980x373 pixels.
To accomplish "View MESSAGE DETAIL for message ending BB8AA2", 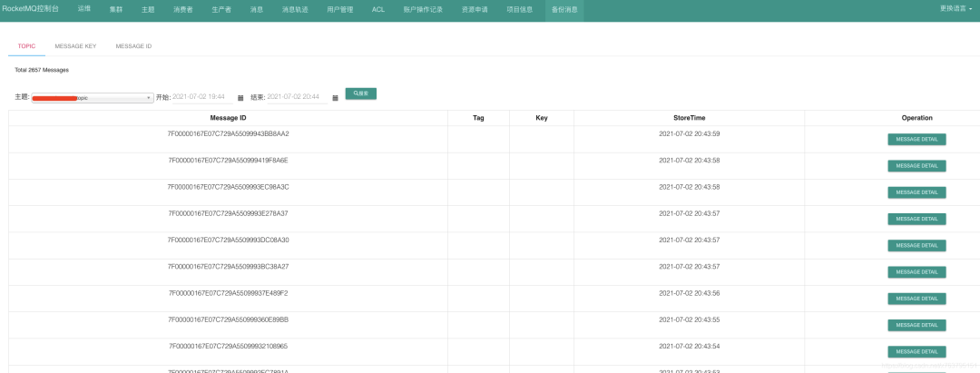I will tap(916, 140).
